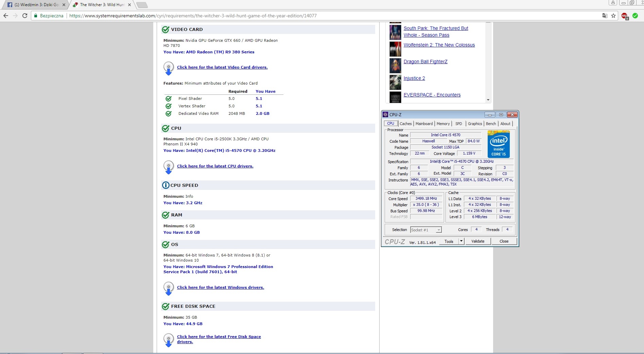Click the CPU SPEED info icon

166,185
